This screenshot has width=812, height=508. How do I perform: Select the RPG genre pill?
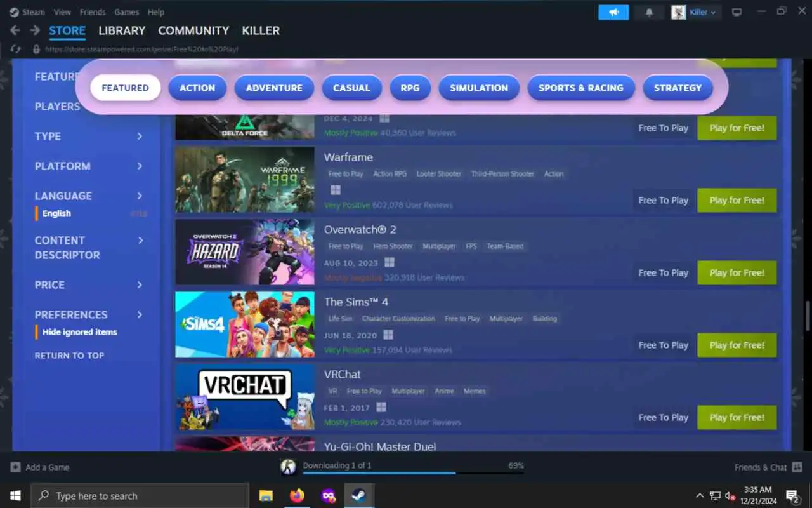click(x=410, y=88)
